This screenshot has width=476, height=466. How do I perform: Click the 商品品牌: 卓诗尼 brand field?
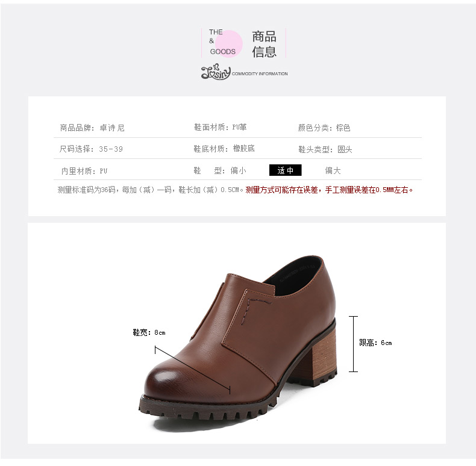click(x=92, y=128)
